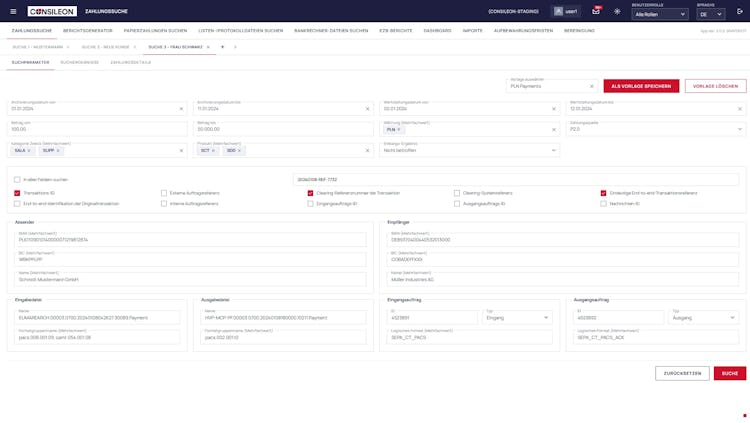This screenshot has height=423, width=750.
Task: Expand the Zahlungsquelle P2.0 dropdown
Action: point(656,127)
